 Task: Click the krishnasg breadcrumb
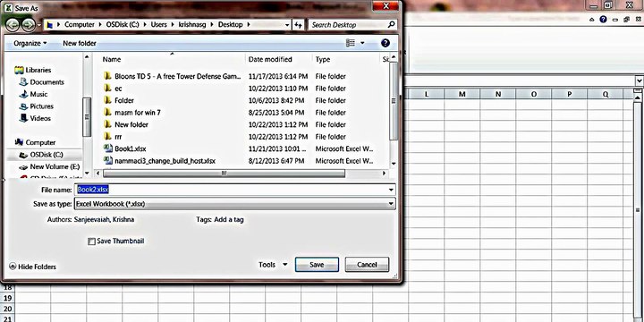193,25
